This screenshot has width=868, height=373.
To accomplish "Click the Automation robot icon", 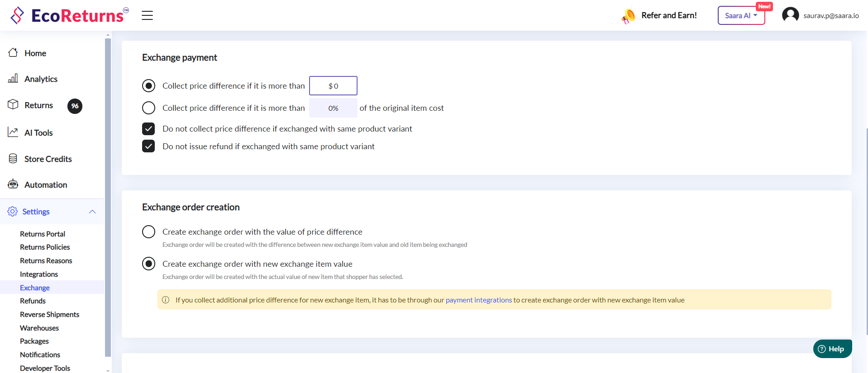I will tap(13, 184).
